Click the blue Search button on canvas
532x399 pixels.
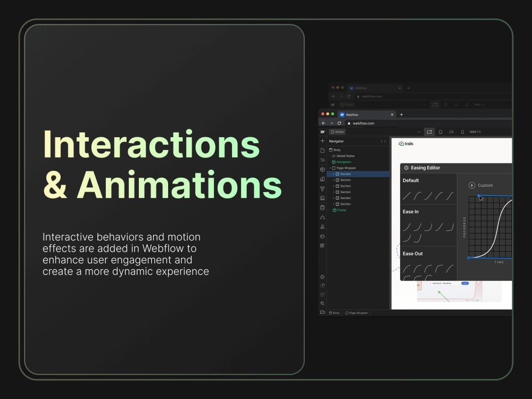(465, 284)
